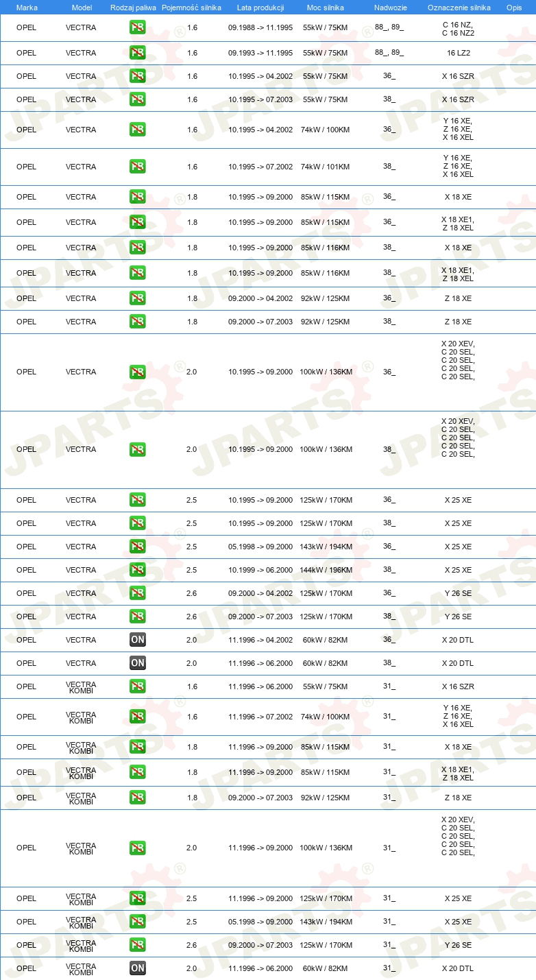
Task: Click petrol icon in the 144kW / 196KM row
Action: click(138, 570)
